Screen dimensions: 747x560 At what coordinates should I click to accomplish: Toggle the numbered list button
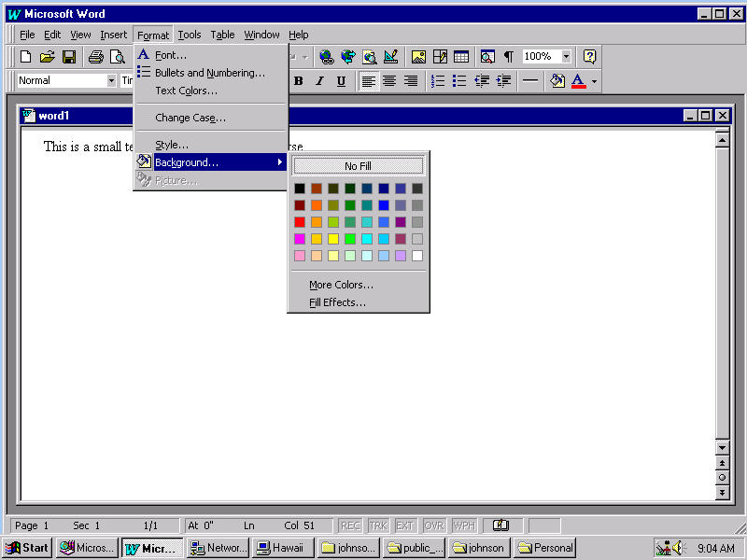438,81
